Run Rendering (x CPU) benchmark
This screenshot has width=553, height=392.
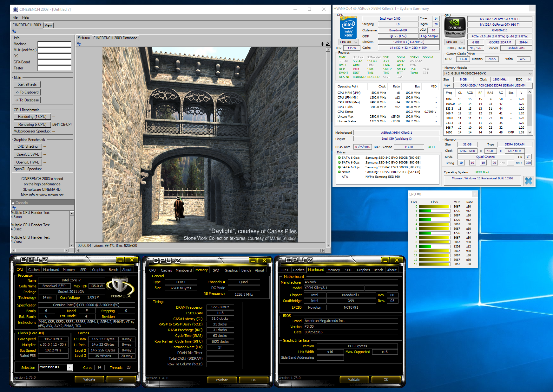pyautogui.click(x=32, y=125)
